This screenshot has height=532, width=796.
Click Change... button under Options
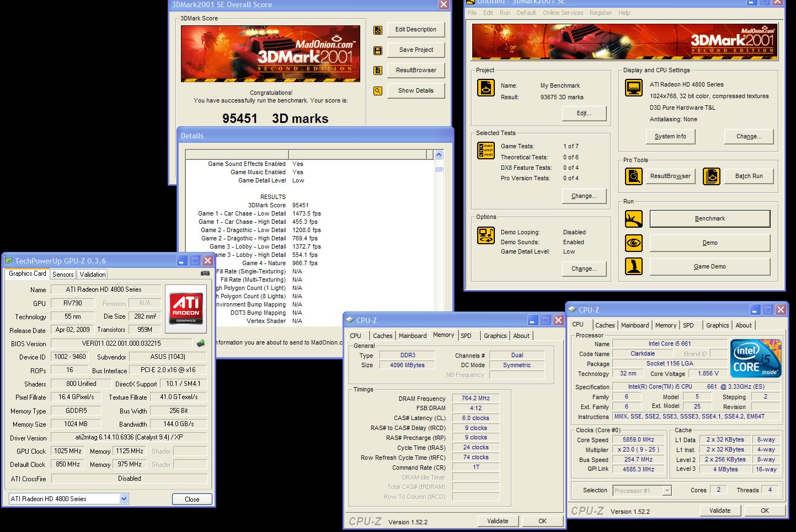pyautogui.click(x=584, y=269)
